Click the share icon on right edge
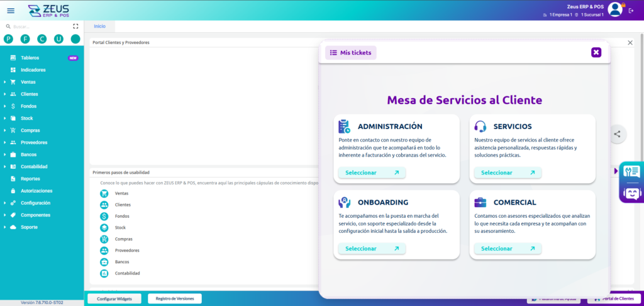Viewport: 644px width, 306px height. tap(618, 133)
